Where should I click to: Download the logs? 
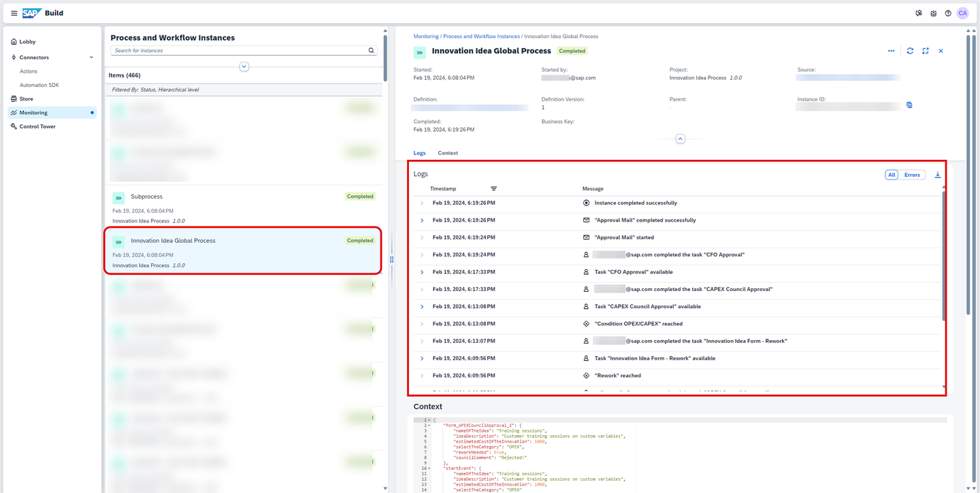point(938,175)
